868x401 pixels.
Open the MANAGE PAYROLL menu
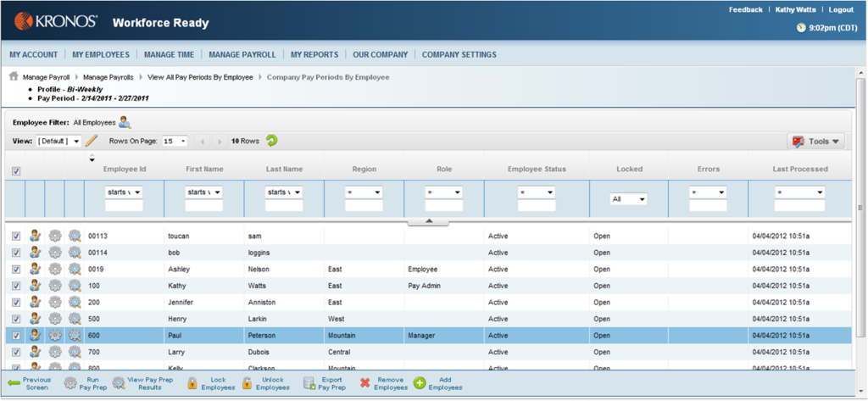242,54
